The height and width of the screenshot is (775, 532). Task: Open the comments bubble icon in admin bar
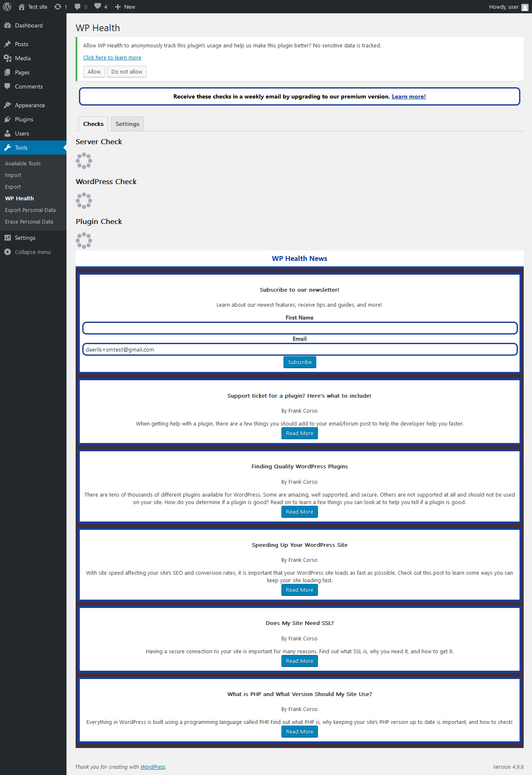tap(78, 7)
